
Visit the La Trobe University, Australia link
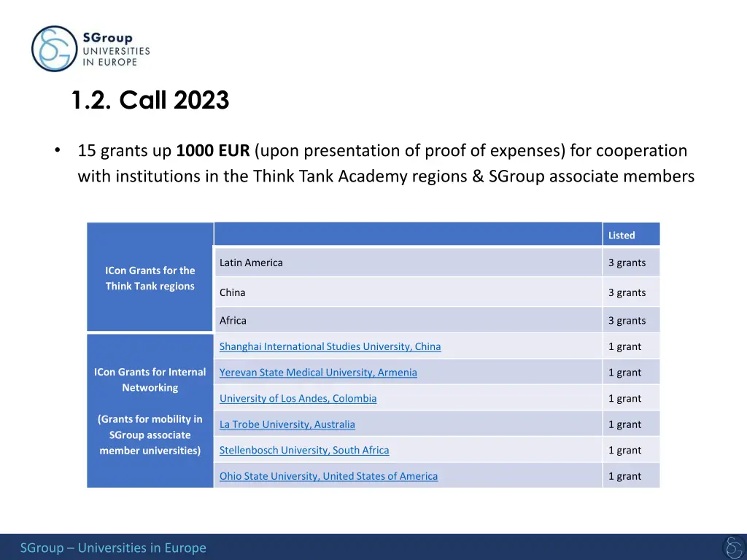pyautogui.click(x=287, y=424)
